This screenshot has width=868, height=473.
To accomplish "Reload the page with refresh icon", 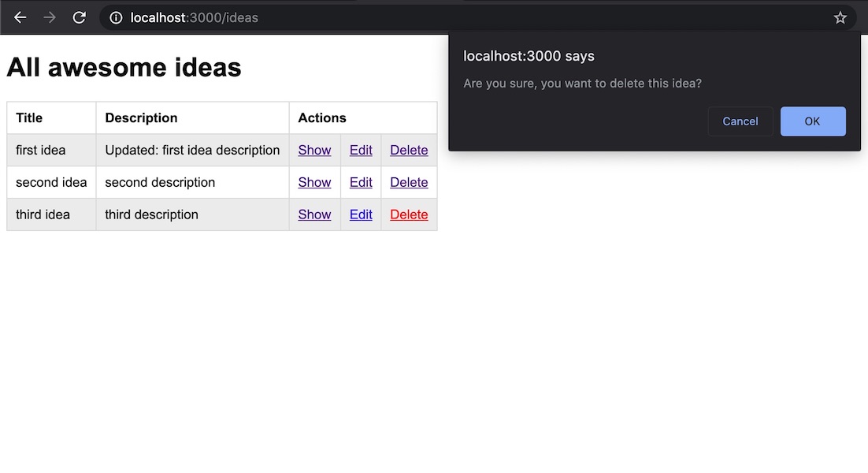I will pos(79,17).
